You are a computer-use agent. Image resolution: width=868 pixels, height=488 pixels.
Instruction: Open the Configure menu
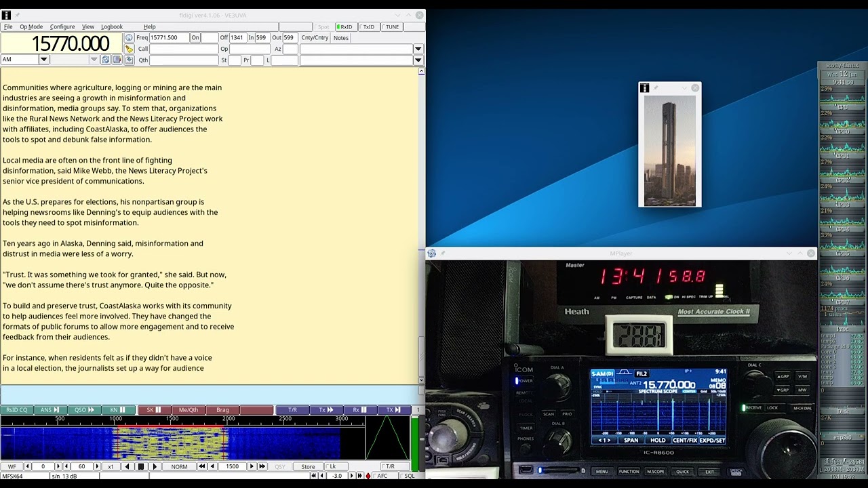click(x=62, y=27)
